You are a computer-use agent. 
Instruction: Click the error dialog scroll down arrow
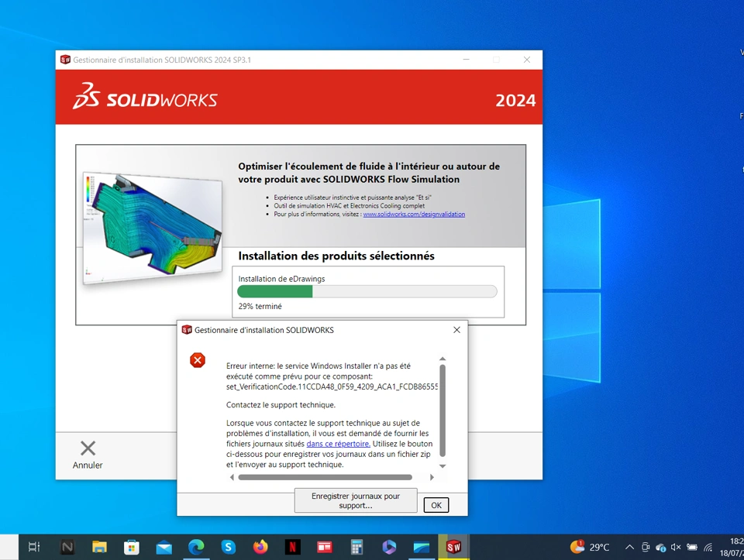(443, 466)
